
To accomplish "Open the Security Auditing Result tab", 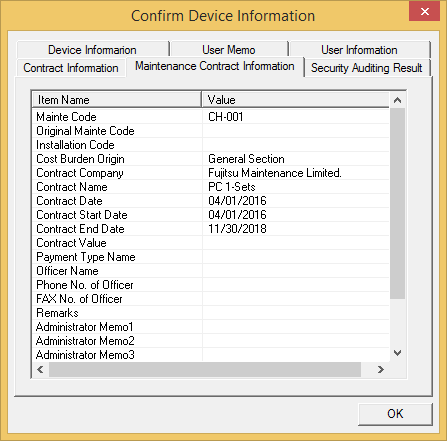I will point(367,68).
